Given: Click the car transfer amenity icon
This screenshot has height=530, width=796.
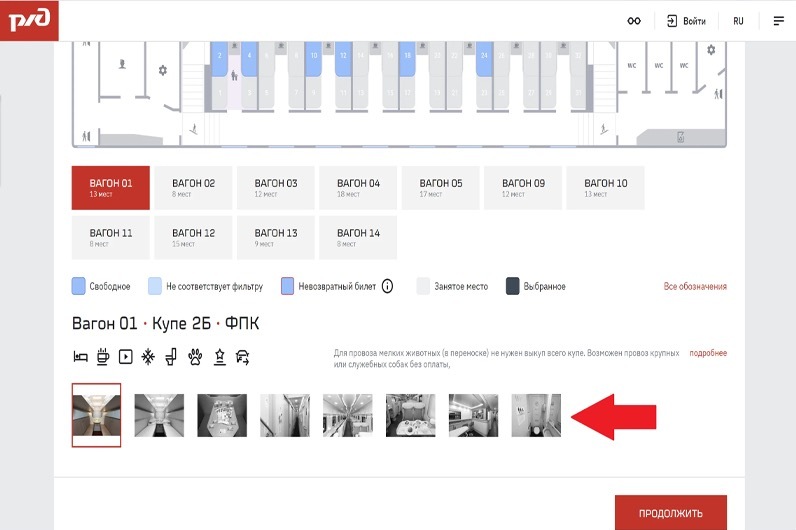Looking at the screenshot, I should (x=241, y=356).
